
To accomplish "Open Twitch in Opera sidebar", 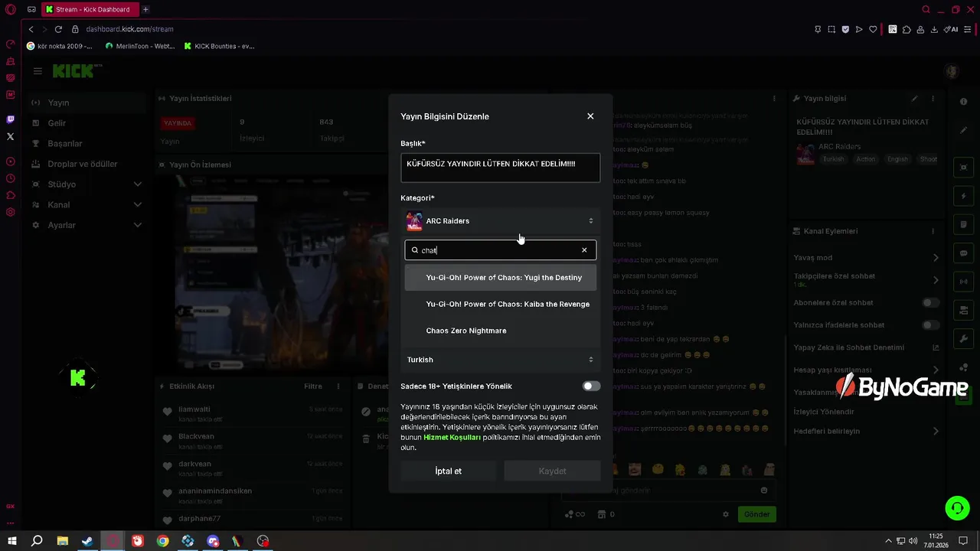I will (x=11, y=119).
